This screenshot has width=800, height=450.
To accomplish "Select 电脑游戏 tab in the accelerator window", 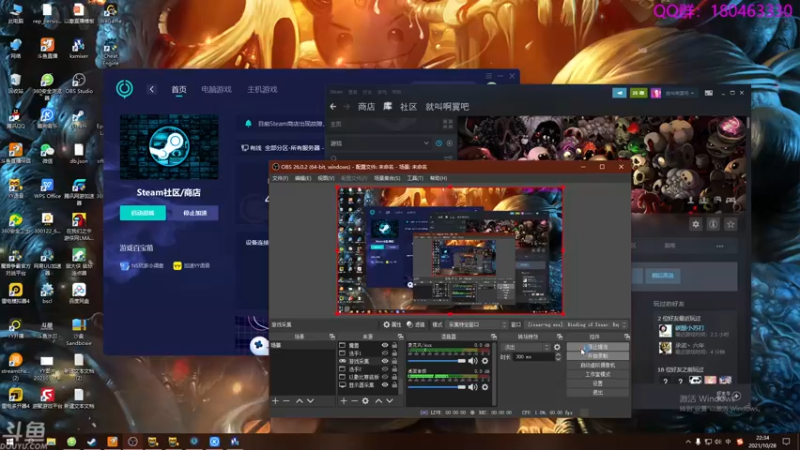I will (x=216, y=89).
